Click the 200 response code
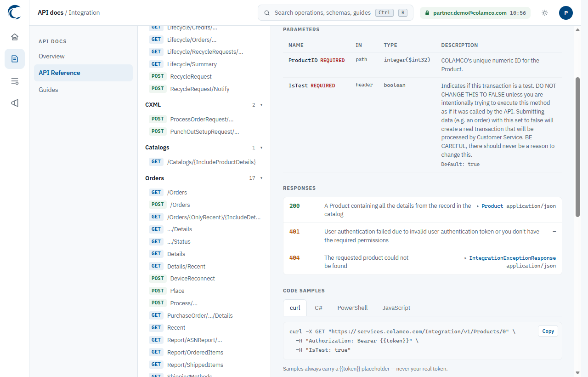The image size is (588, 377). (x=294, y=206)
